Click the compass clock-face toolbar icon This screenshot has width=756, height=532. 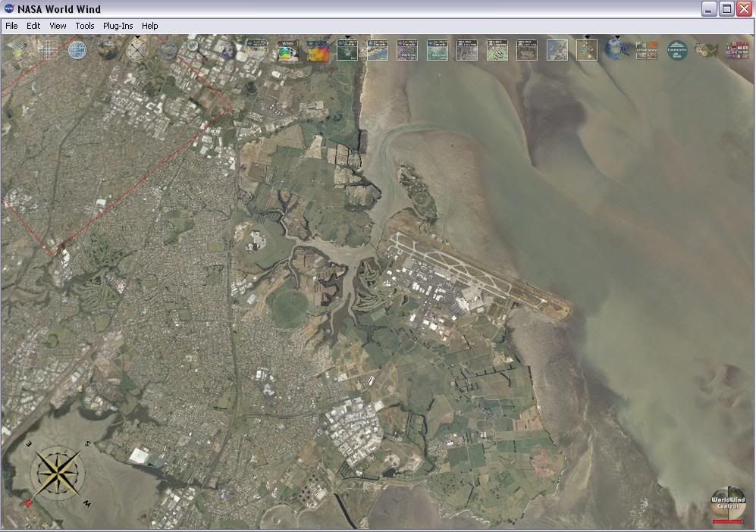tap(137, 50)
